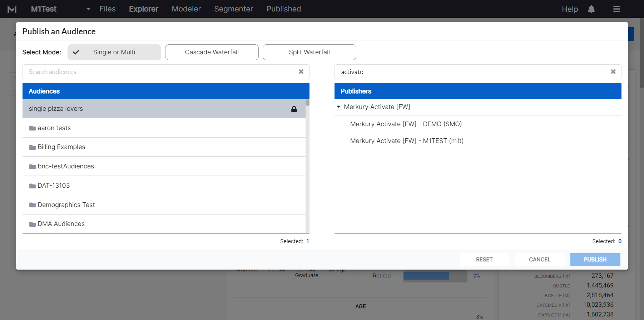644x320 pixels.
Task: Switch to the Segmenter tab
Action: point(234,9)
